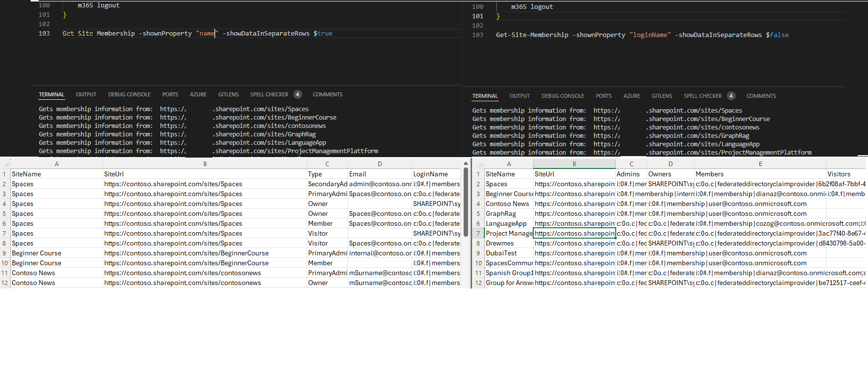The image size is (868, 375).
Task: Click the $false value in right script
Action: click(777, 35)
